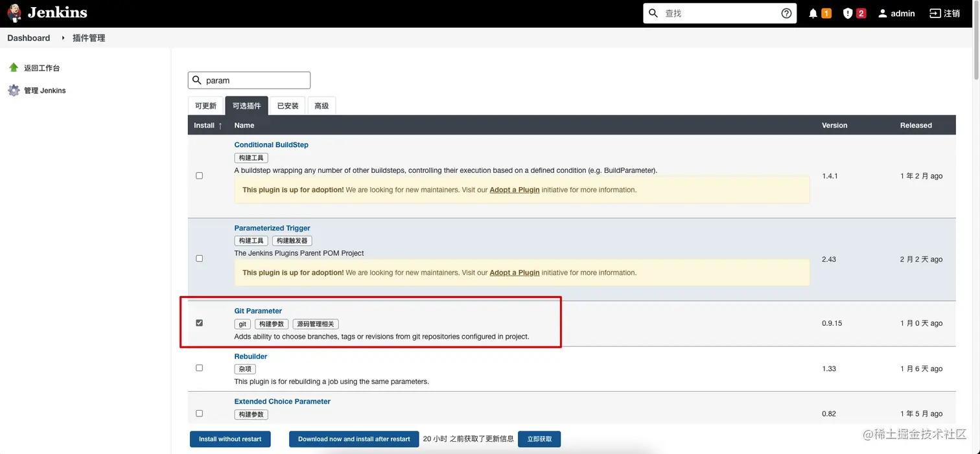Viewport: 980px width, 454px height.
Task: Click the Extended Choice Parameter version 0.82
Action: [x=828, y=414]
